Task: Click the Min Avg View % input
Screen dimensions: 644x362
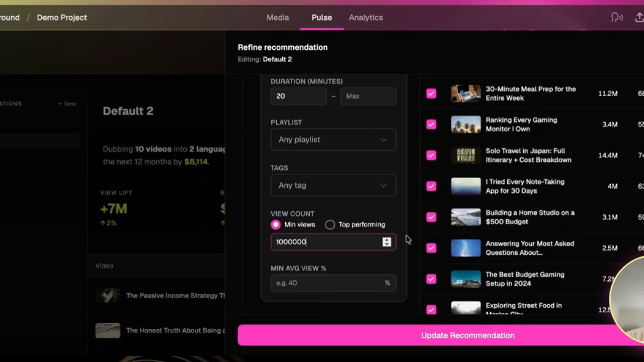Action: pos(333,283)
